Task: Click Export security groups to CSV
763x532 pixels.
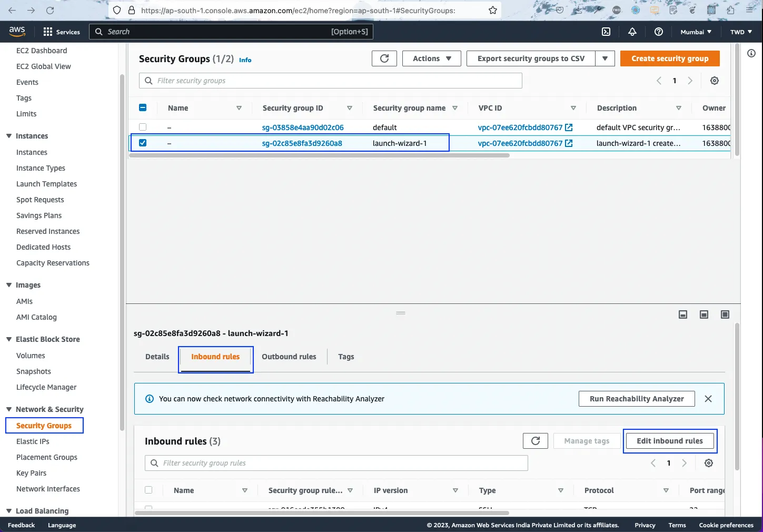Action: coord(531,58)
